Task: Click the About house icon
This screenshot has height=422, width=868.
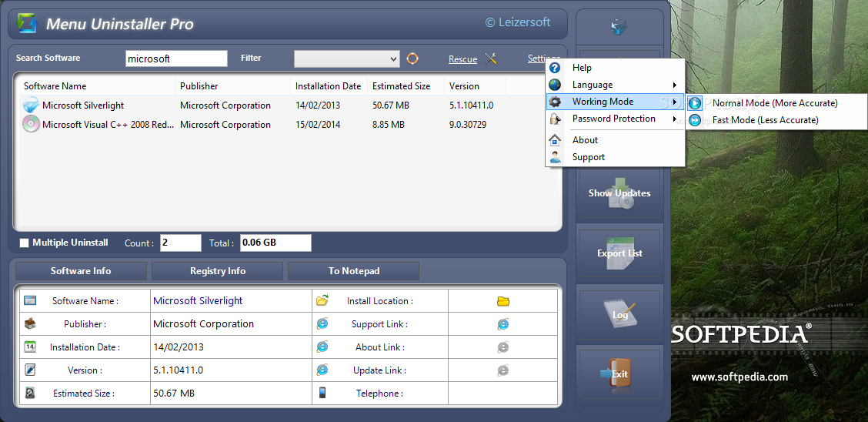Action: tap(555, 140)
